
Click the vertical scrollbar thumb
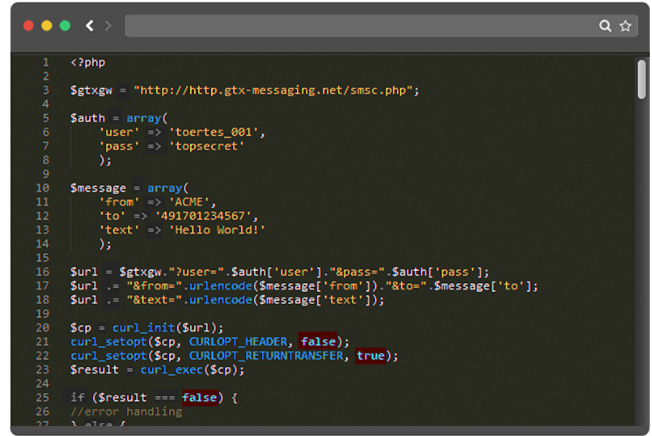642,79
